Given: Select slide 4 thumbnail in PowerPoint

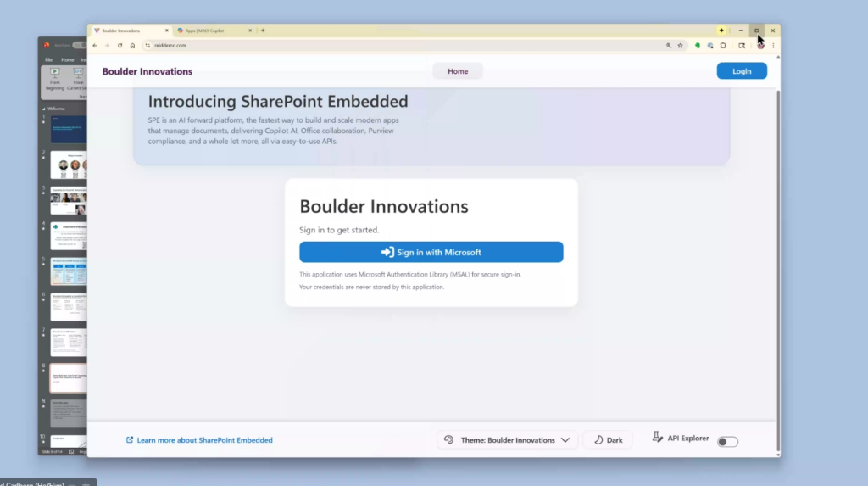Looking at the screenshot, I should (69, 236).
